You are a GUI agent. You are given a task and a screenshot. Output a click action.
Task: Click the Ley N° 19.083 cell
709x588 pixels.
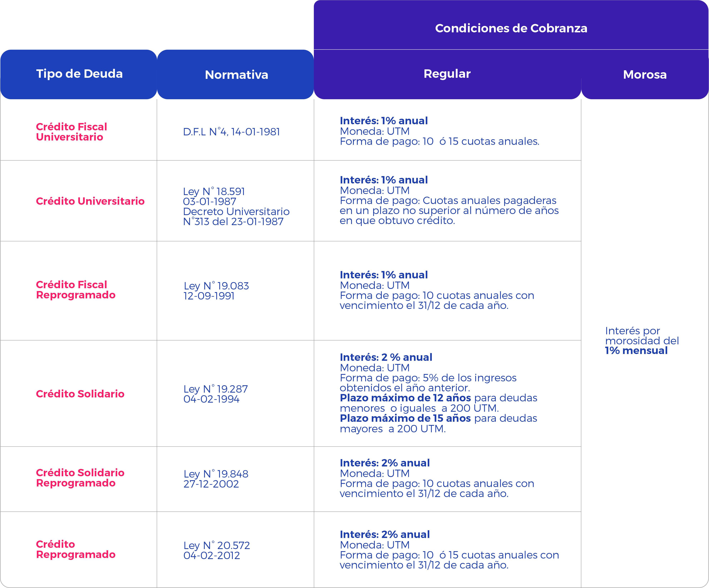pyautogui.click(x=216, y=291)
